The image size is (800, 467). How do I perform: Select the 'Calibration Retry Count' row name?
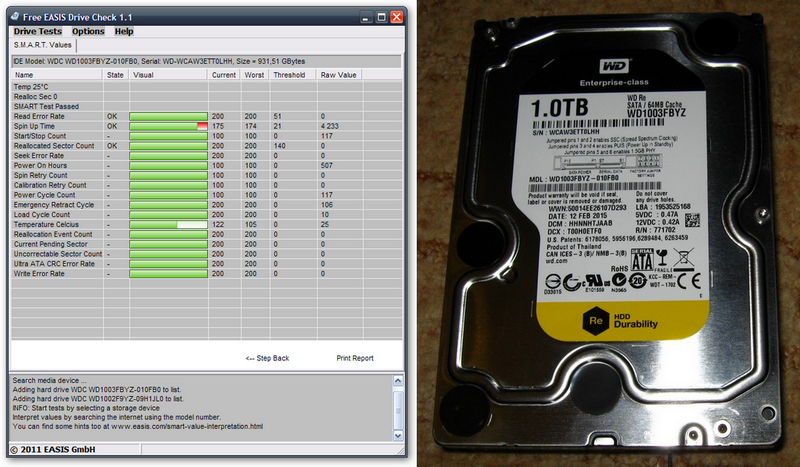click(50, 185)
